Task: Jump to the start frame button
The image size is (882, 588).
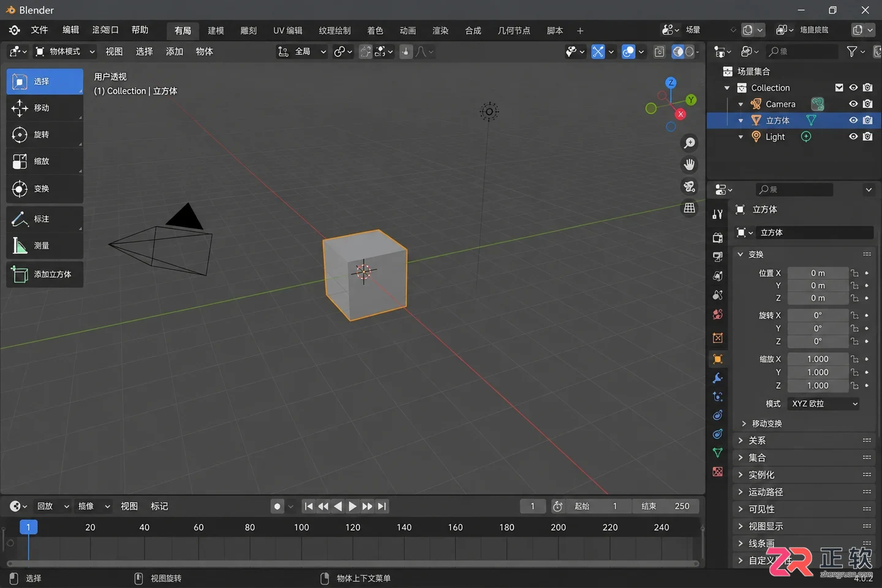Action: click(309, 507)
